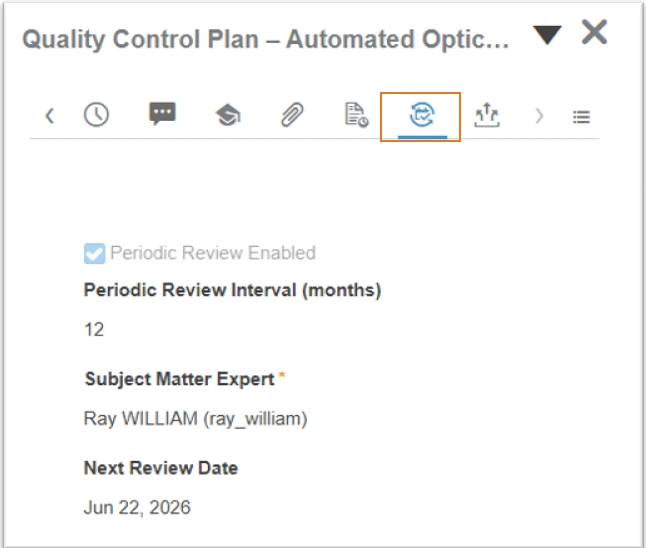The width and height of the screenshot is (646, 548).
Task: Select the highlighted periodic review icon tab
Action: (x=421, y=116)
